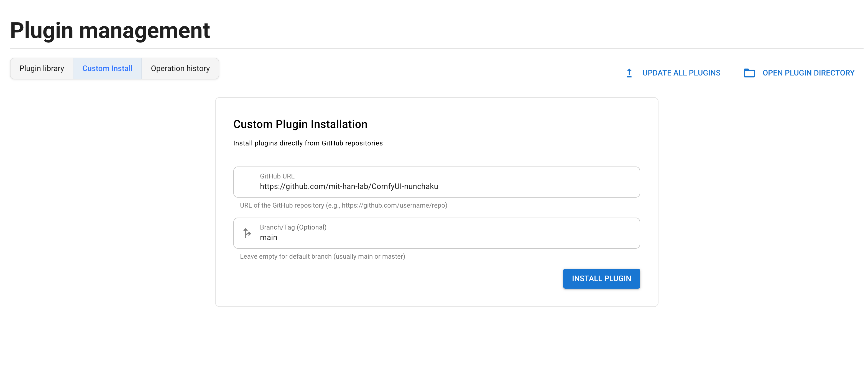Screen dimensions: 868x368
Task: Click the folder icon for plugin directory
Action: coord(749,73)
